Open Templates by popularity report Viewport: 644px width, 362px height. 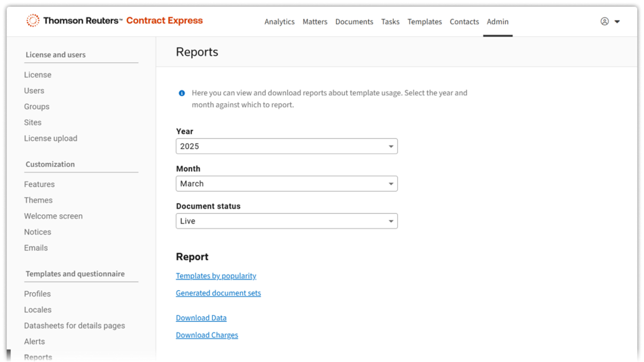click(216, 276)
